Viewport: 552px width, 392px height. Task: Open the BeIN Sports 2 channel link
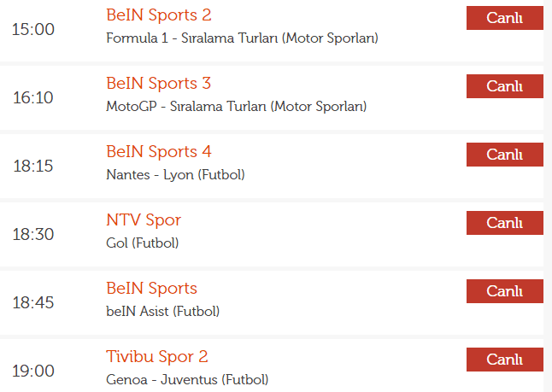coord(159,15)
